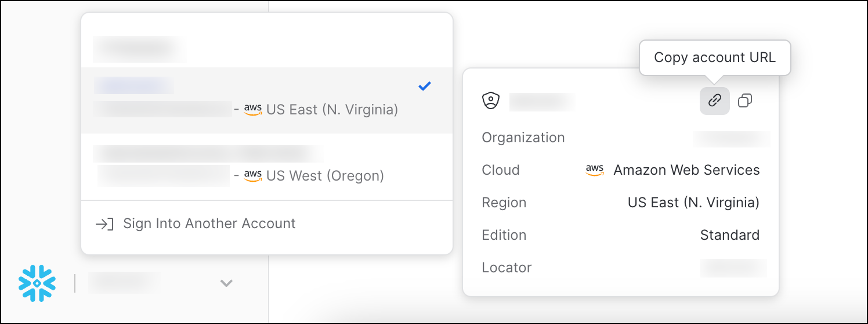Click the sign-in arrow icon
The height and width of the screenshot is (324, 868).
(104, 224)
